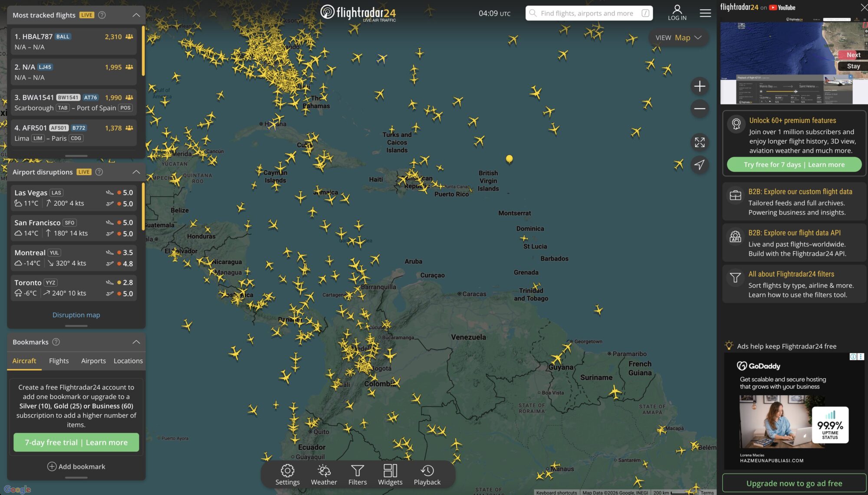The height and width of the screenshot is (495, 868).
Task: Click Add bookmark button
Action: click(x=76, y=467)
